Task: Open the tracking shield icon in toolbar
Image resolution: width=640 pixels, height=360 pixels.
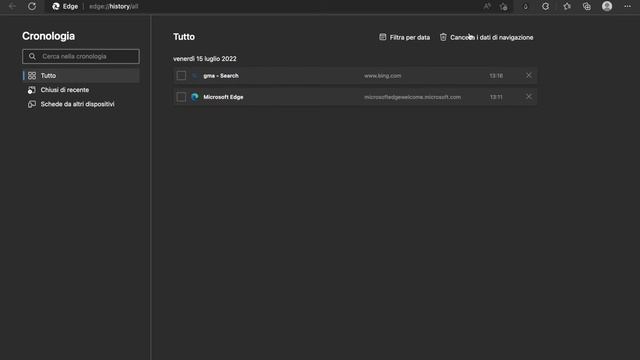Action: point(525,7)
